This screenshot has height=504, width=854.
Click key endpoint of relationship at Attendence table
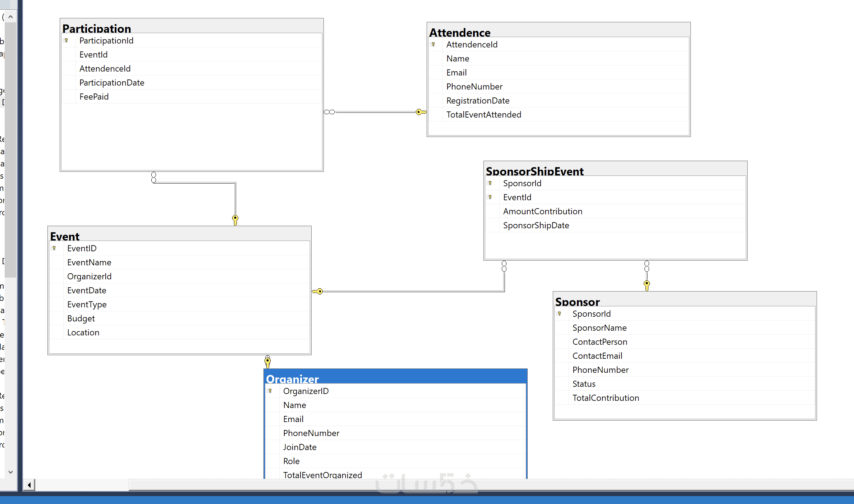[x=420, y=112]
